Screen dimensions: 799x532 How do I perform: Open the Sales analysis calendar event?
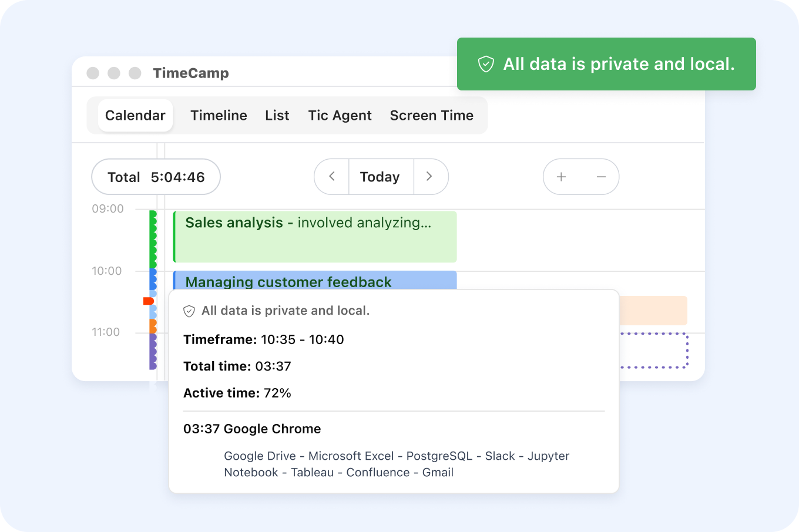tap(314, 236)
